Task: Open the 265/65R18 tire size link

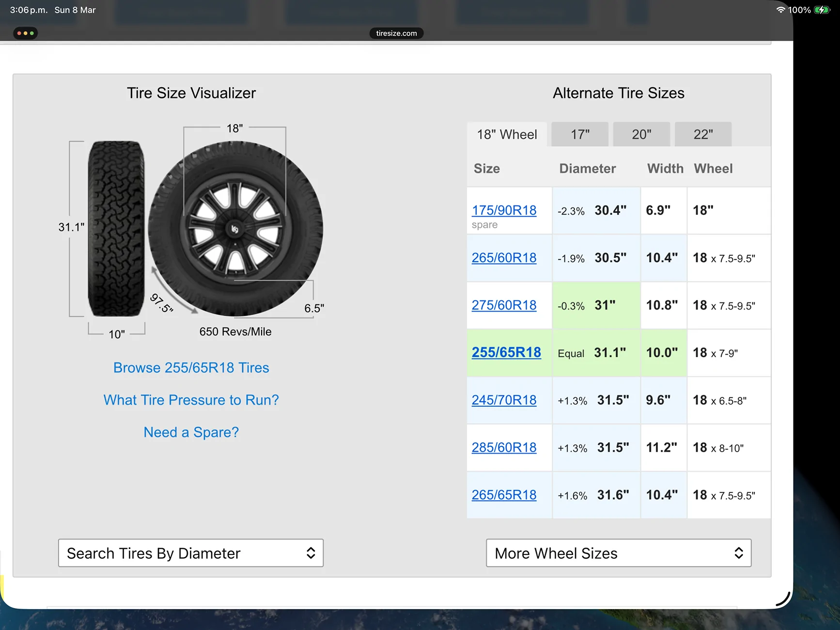Action: tap(504, 495)
